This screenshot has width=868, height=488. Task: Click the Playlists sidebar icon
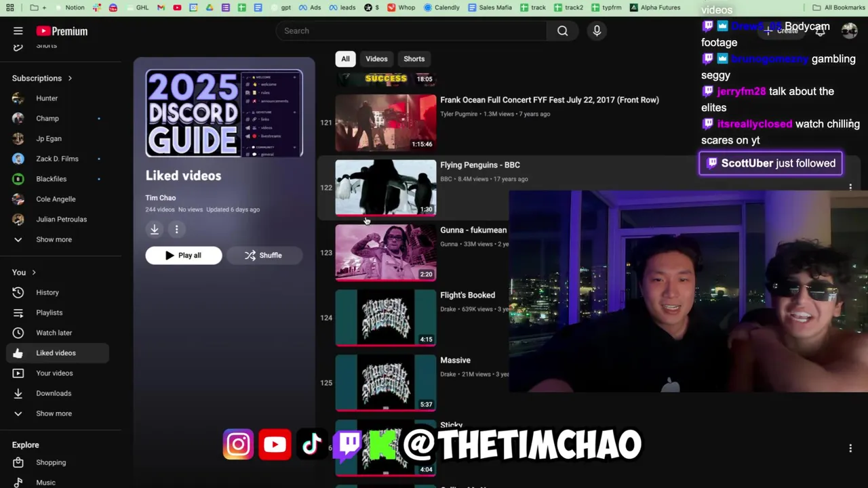pos(18,312)
